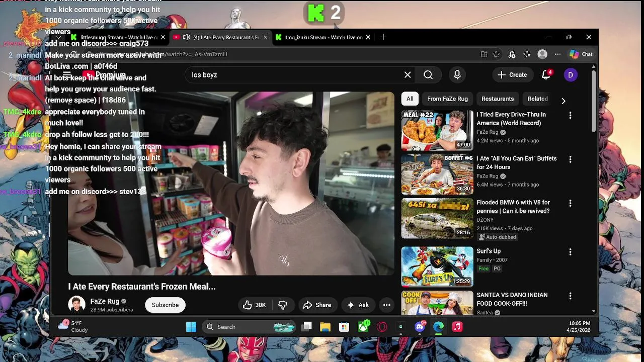The width and height of the screenshot is (644, 362).
Task: Open Copilot Chat in browser toolbar
Action: (x=581, y=54)
